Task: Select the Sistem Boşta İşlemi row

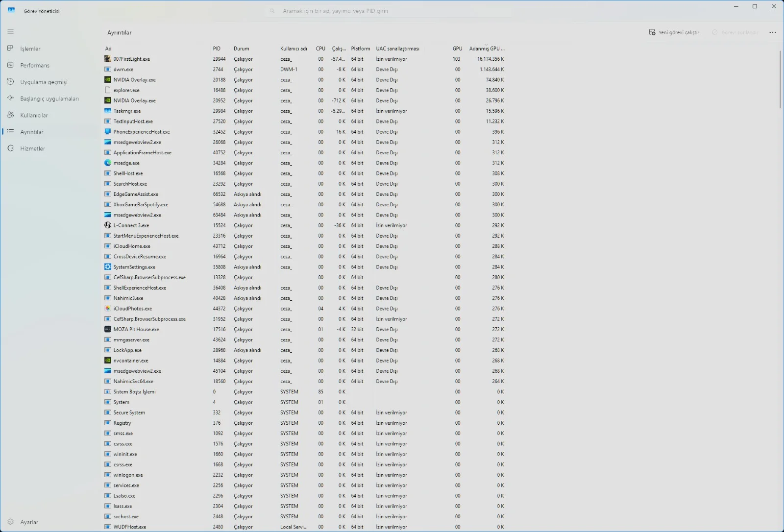Action: [305, 392]
